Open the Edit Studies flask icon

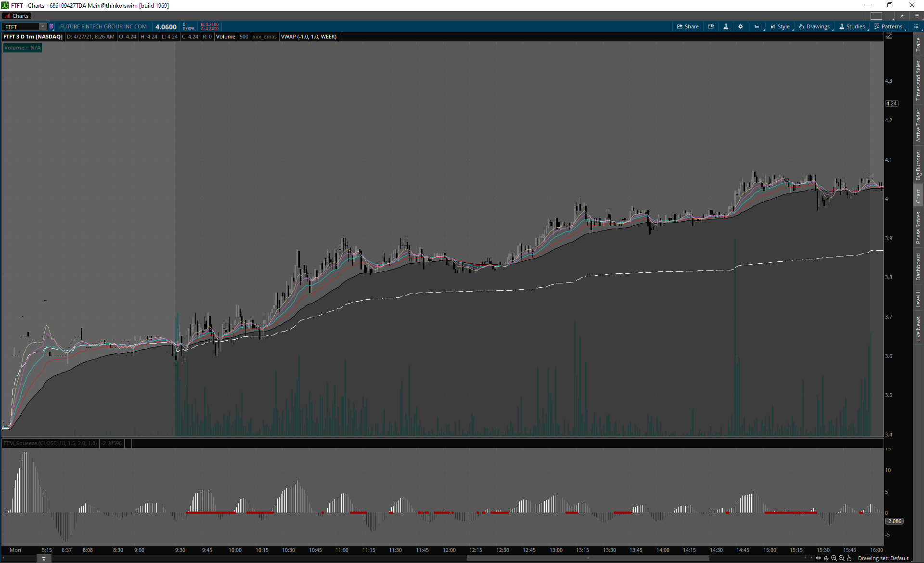726,26
